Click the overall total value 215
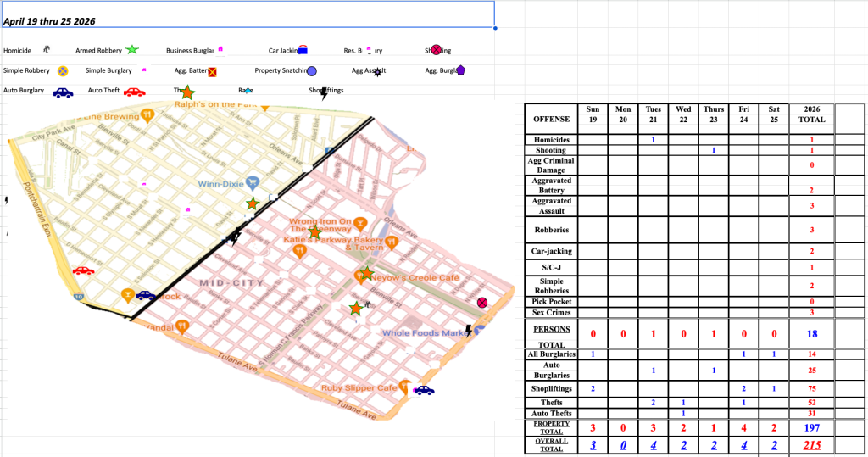The height and width of the screenshot is (457, 868). [x=811, y=445]
